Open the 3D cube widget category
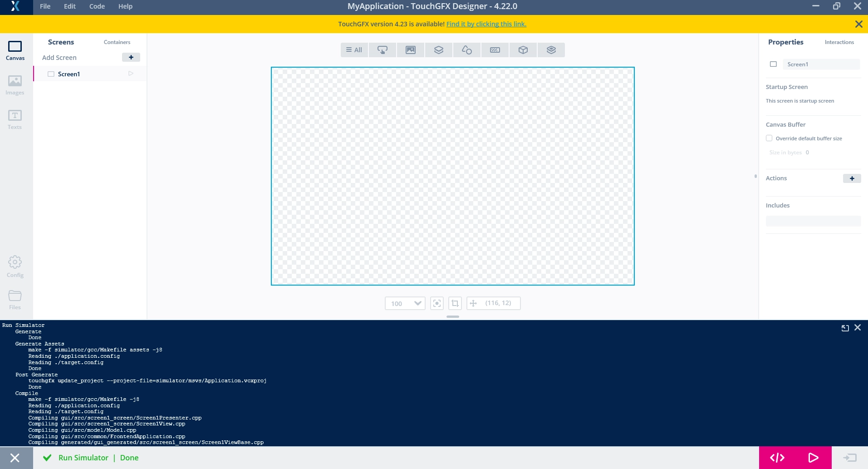 [523, 50]
